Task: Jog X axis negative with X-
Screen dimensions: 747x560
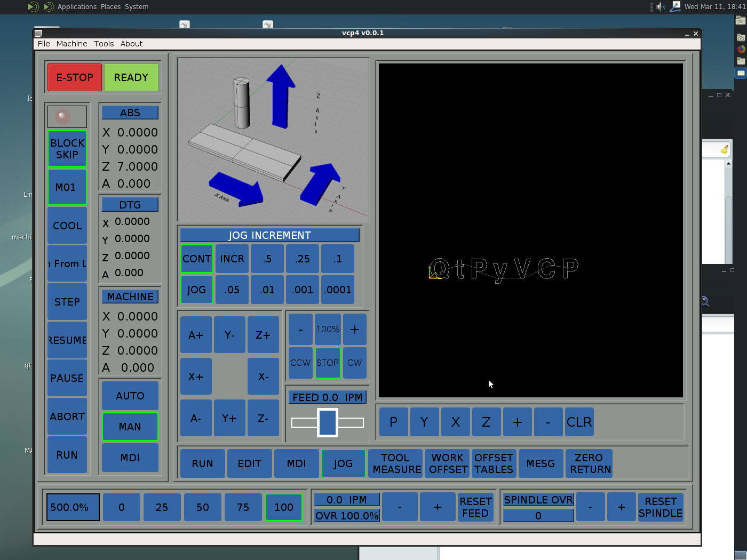Action: tap(263, 377)
